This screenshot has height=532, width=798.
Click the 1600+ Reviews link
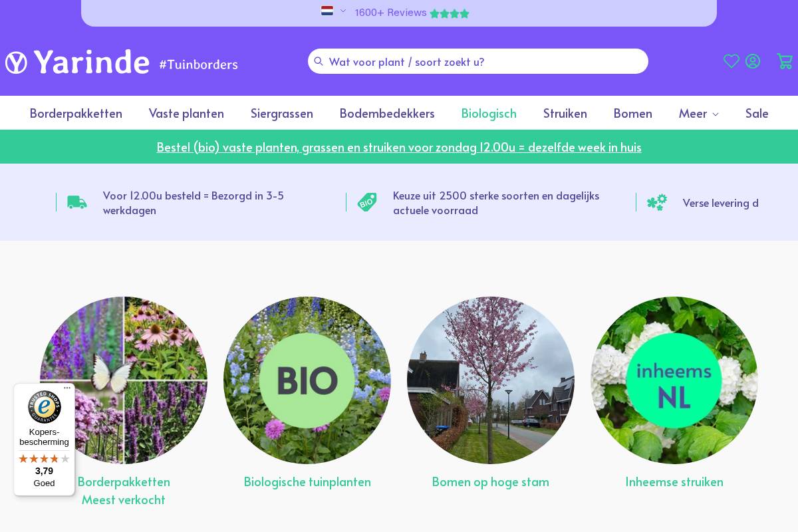391,13
